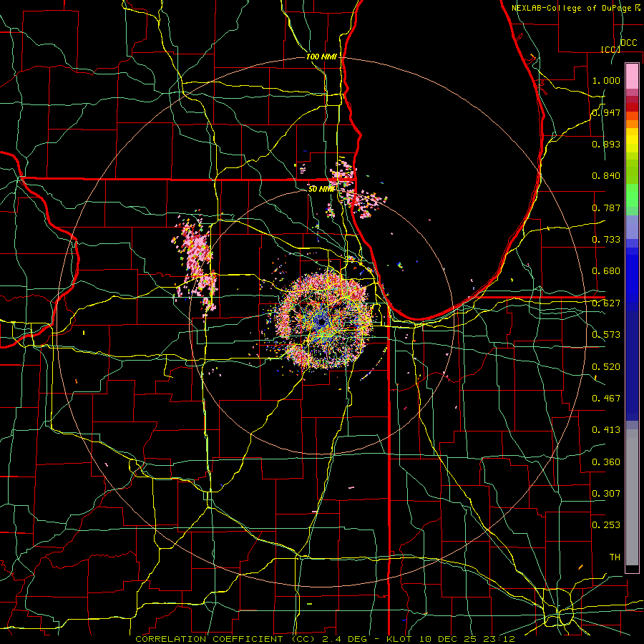This screenshot has height=644, width=644.
Task: Click the 0.840 color scale value
Action: point(606,176)
